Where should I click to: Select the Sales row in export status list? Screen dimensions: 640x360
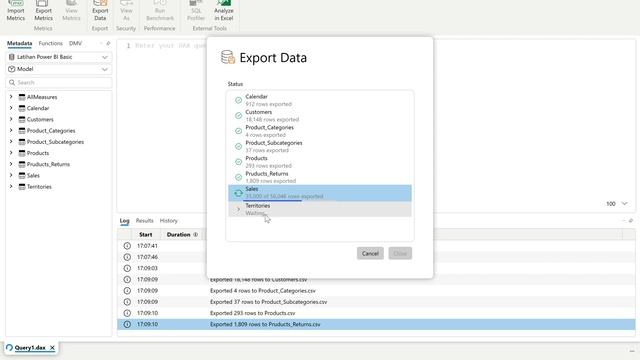coord(320,193)
